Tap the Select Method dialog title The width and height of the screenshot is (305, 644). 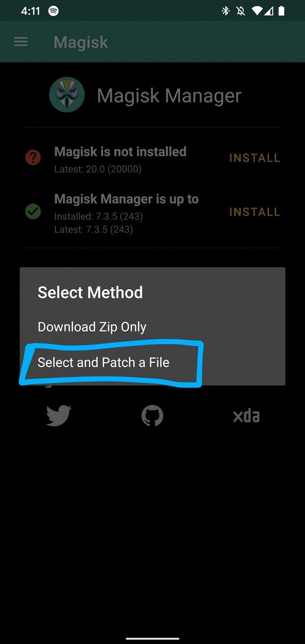point(90,292)
